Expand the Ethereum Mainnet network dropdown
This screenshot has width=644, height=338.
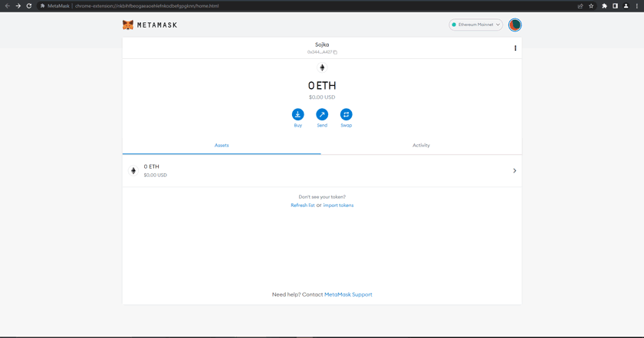475,25
